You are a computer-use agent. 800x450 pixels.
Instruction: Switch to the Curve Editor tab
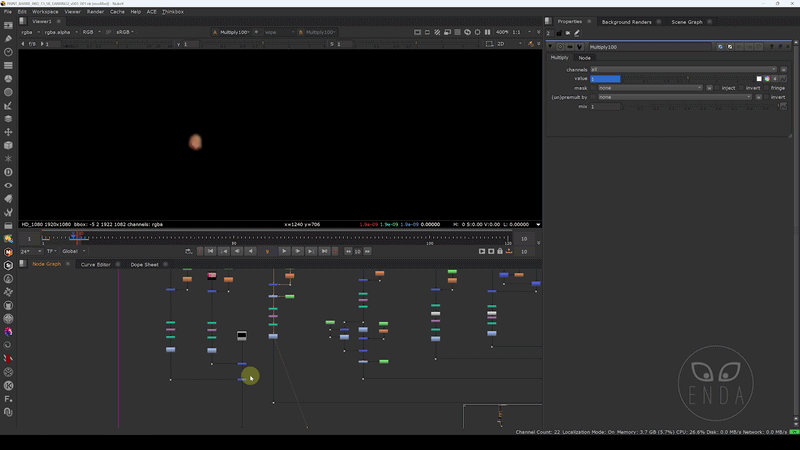(x=95, y=264)
